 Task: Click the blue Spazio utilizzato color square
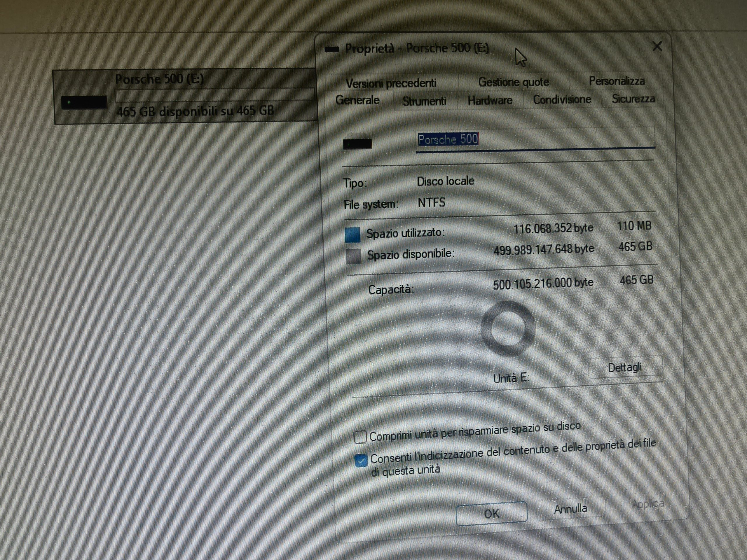tap(352, 235)
